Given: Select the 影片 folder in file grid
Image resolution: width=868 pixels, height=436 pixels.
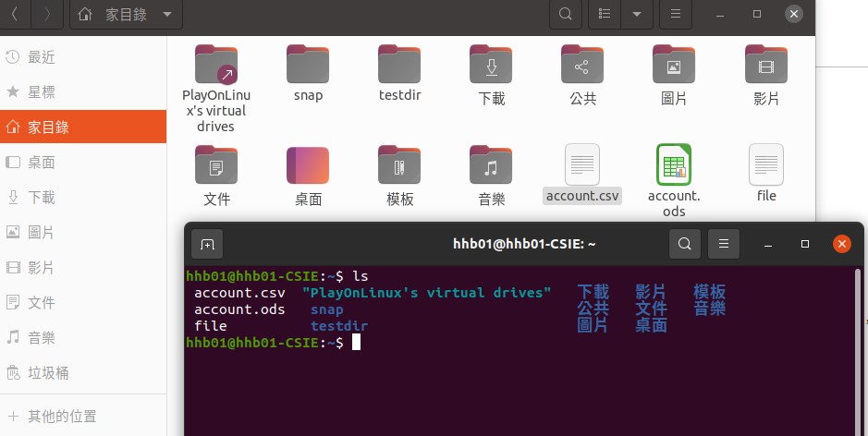Looking at the screenshot, I should pos(766,64).
